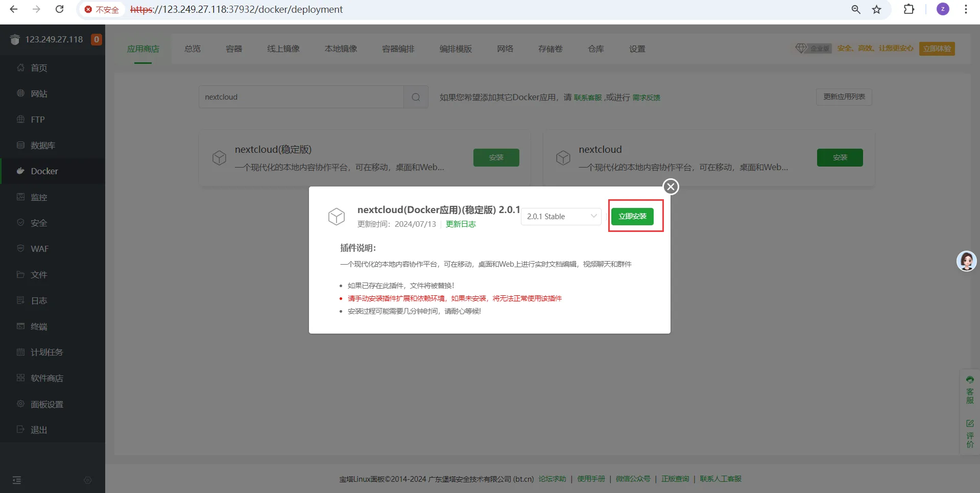The width and height of the screenshot is (980, 493).
Task: Open the 使用手册 footer link
Action: click(591, 479)
